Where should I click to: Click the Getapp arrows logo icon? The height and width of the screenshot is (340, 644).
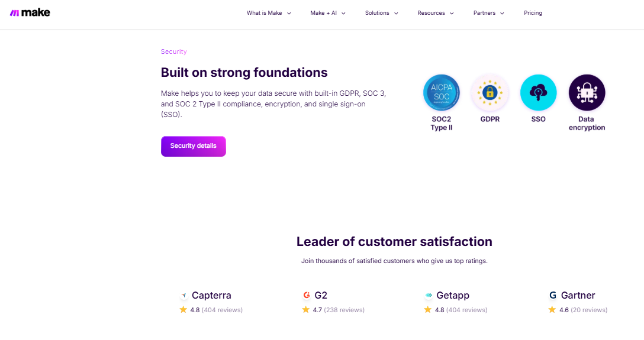pyautogui.click(x=429, y=295)
